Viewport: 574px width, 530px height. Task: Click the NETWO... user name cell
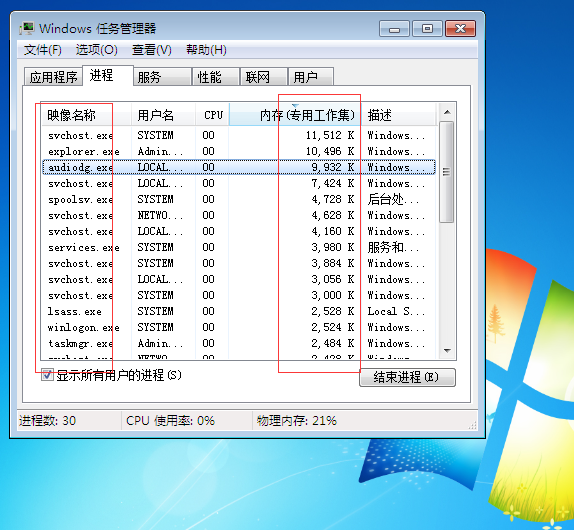[160, 215]
